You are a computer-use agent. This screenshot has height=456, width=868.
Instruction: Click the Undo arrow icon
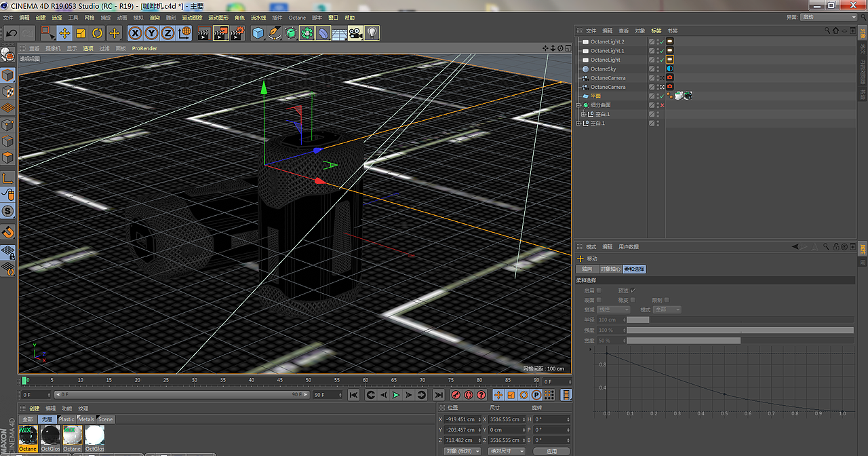point(11,33)
